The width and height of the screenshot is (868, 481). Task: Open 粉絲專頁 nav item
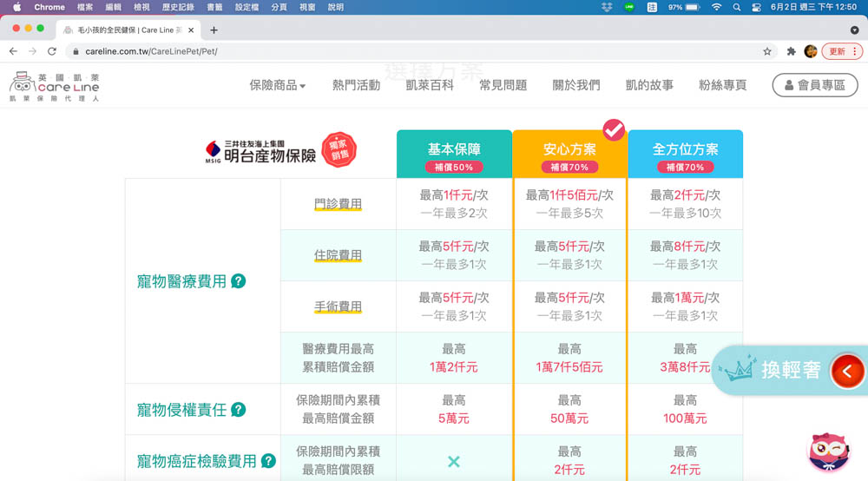coord(722,85)
